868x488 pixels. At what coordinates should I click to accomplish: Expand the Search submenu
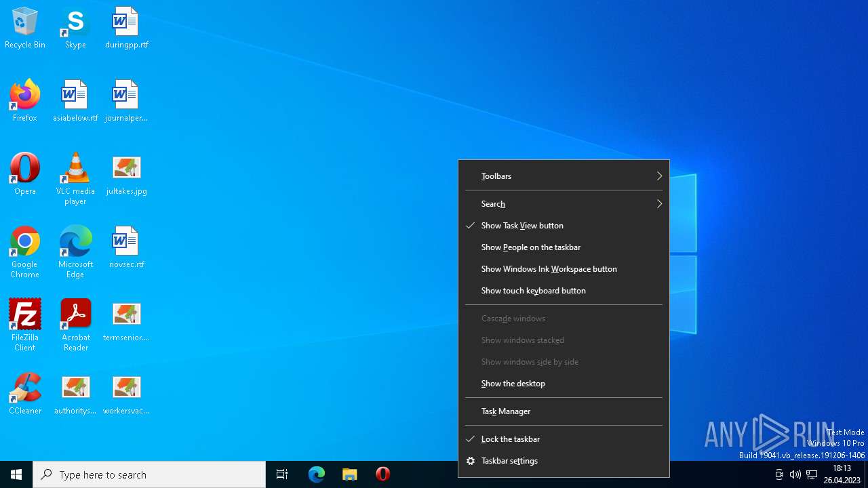(564, 204)
